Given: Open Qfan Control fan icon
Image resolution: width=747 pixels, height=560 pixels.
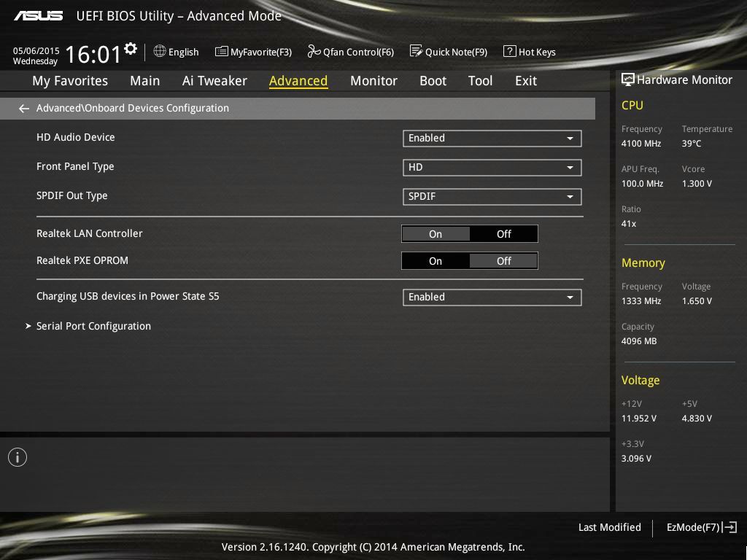Looking at the screenshot, I should point(314,51).
